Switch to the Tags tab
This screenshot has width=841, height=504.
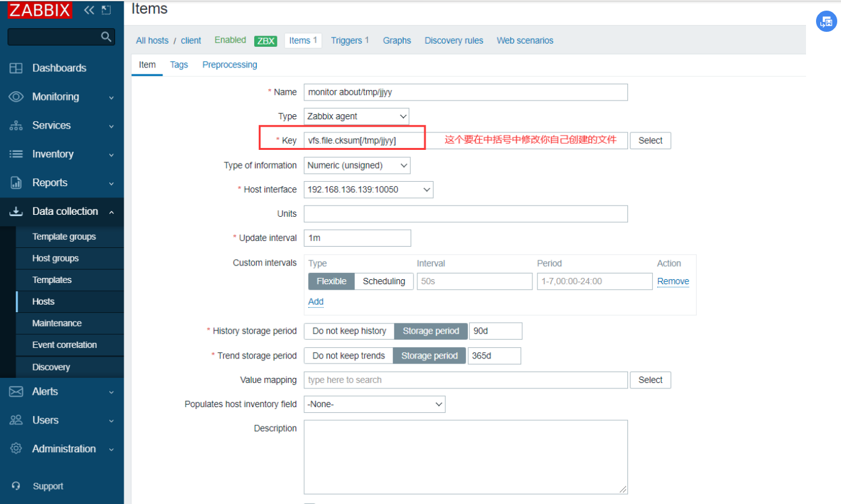click(179, 65)
